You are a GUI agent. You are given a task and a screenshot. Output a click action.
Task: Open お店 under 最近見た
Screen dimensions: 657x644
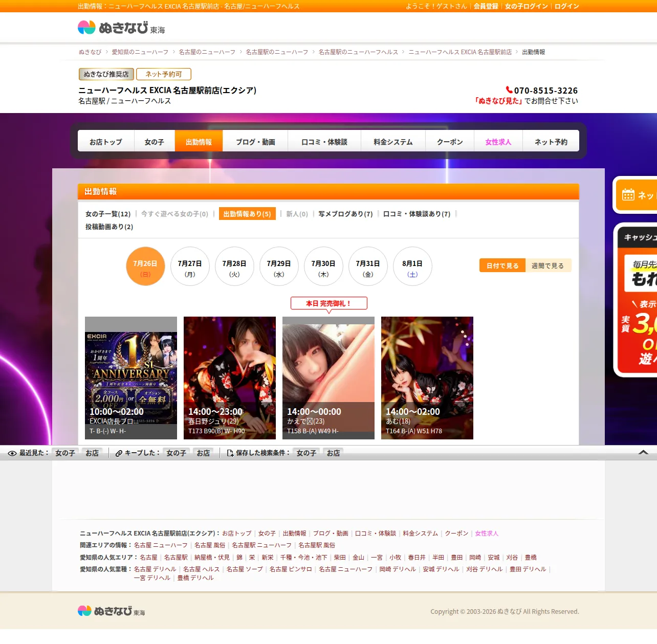click(92, 453)
